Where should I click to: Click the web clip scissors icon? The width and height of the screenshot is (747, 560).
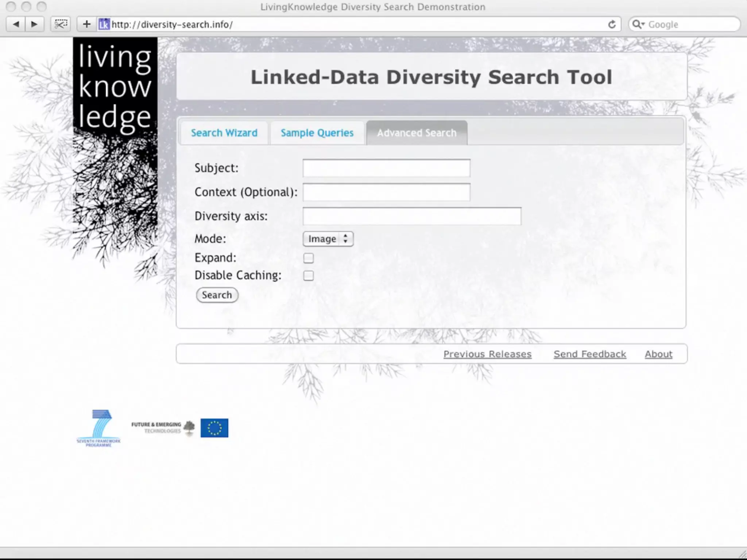61,24
